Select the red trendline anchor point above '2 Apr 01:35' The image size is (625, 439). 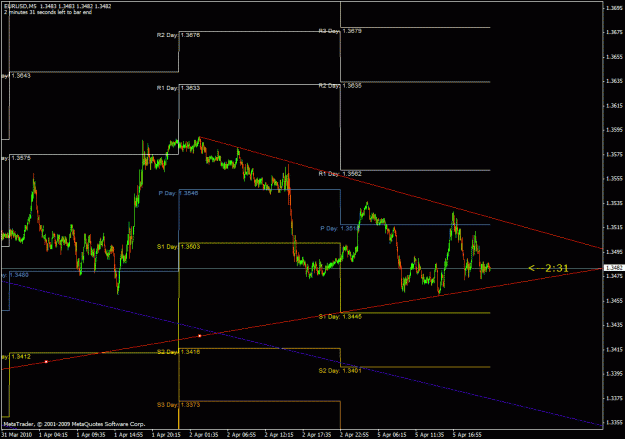200,336
